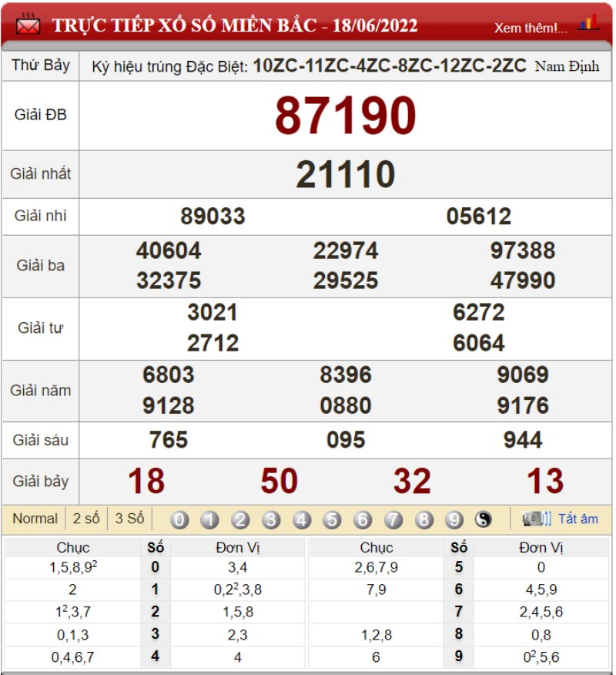
Task: Select digit 3 filter circle
Action: [270, 519]
